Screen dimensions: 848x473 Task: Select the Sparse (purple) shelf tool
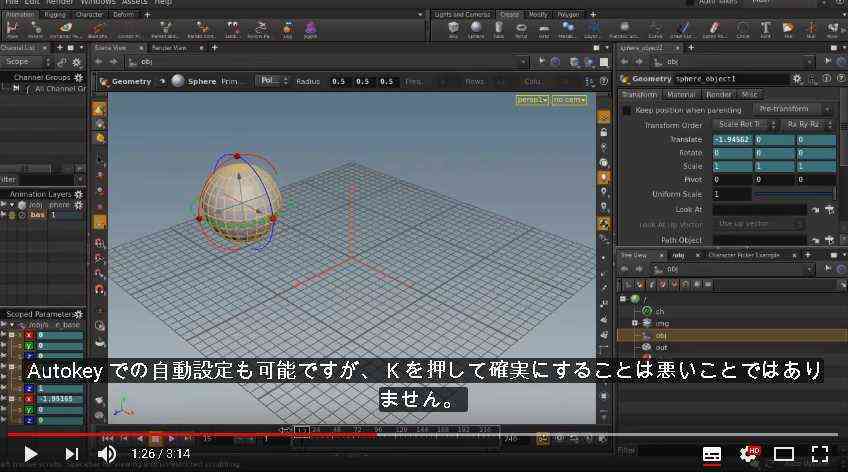[x=311, y=29]
